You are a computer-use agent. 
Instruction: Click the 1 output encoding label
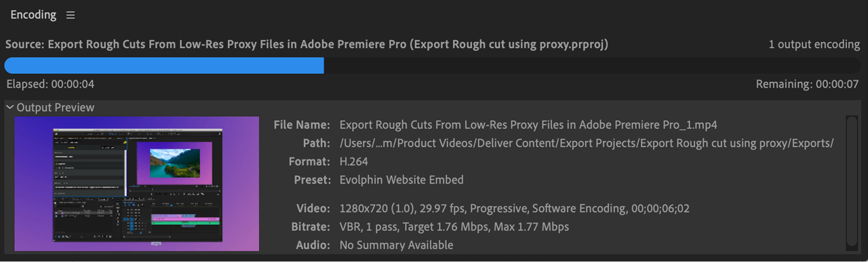814,44
